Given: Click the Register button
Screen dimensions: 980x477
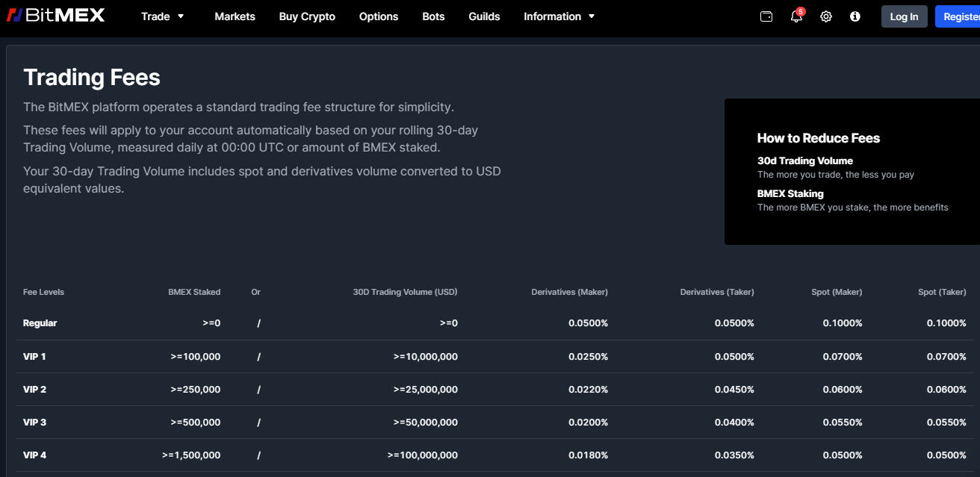Looking at the screenshot, I should 958,16.
